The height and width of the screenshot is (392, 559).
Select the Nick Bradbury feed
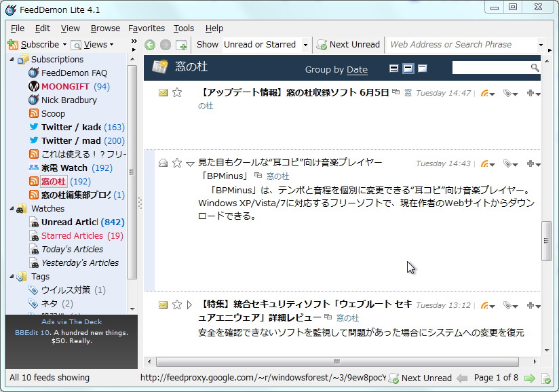62,100
